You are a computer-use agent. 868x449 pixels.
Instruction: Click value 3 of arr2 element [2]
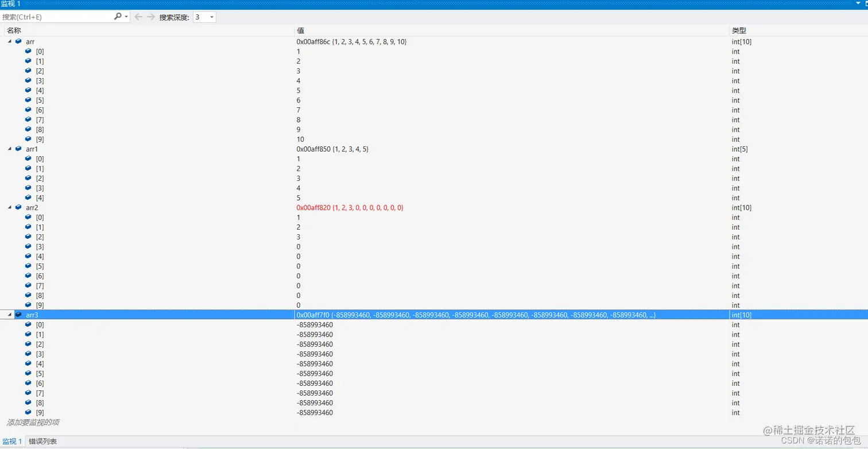[299, 237]
